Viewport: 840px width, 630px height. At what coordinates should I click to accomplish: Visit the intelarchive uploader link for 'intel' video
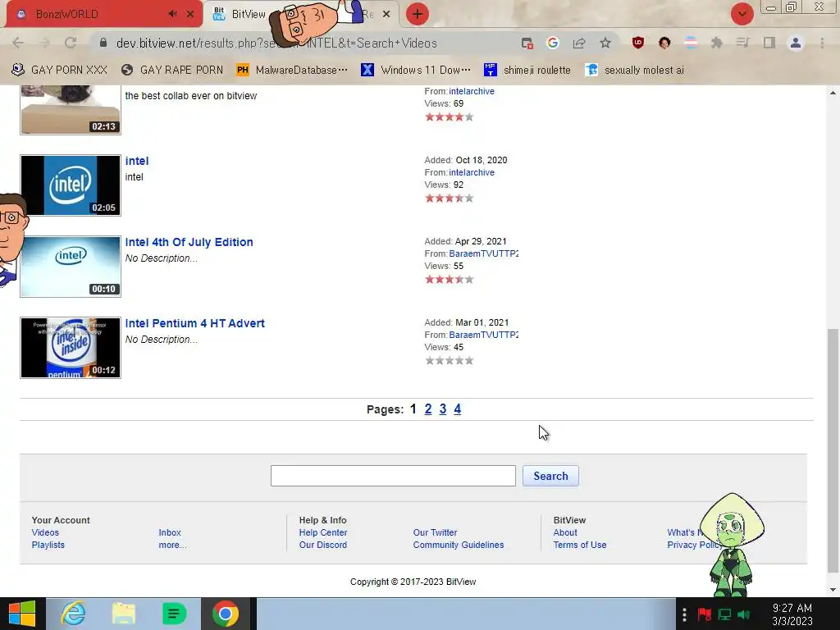[472, 172]
